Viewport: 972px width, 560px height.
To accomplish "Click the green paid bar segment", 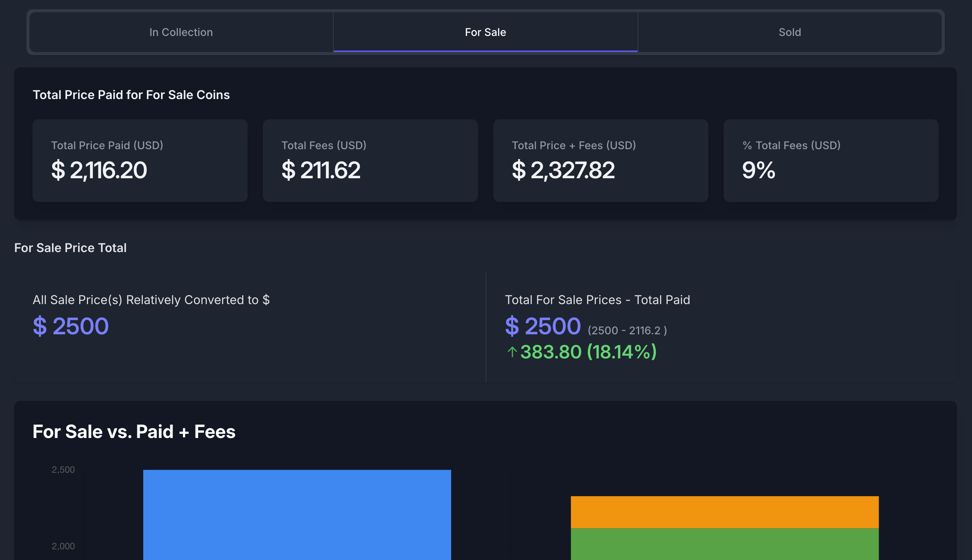I will 724,544.
